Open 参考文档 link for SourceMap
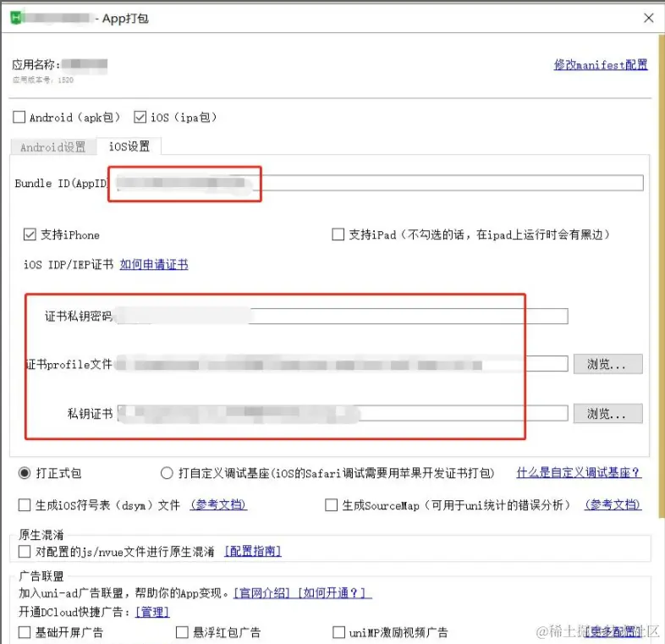Image resolution: width=665 pixels, height=644 pixels. 613,504
